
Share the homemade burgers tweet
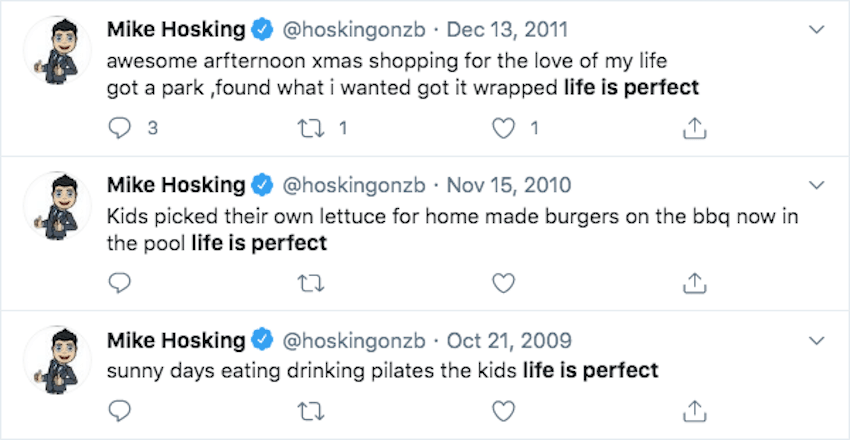(x=694, y=283)
